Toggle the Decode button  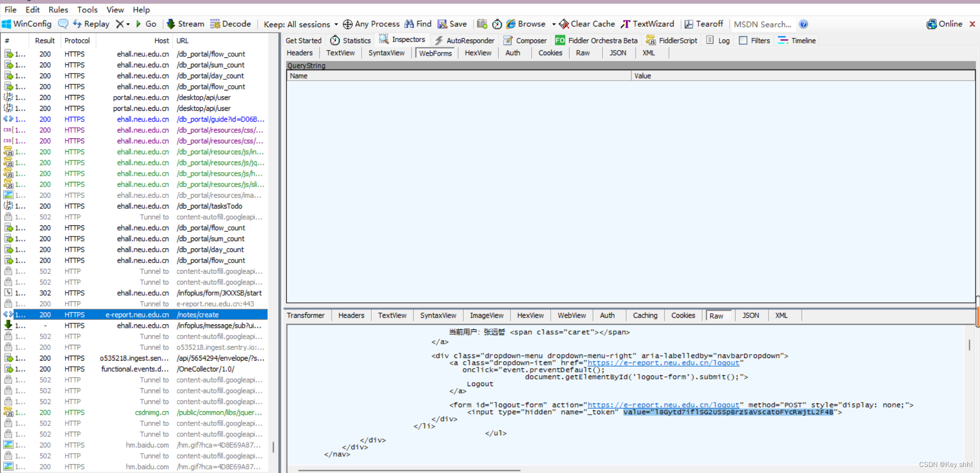[x=230, y=24]
